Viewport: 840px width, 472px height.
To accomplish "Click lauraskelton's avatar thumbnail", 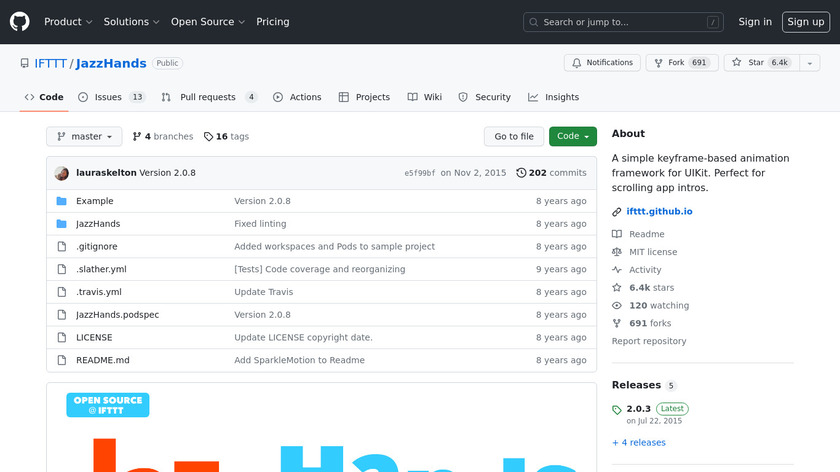I will point(62,173).
